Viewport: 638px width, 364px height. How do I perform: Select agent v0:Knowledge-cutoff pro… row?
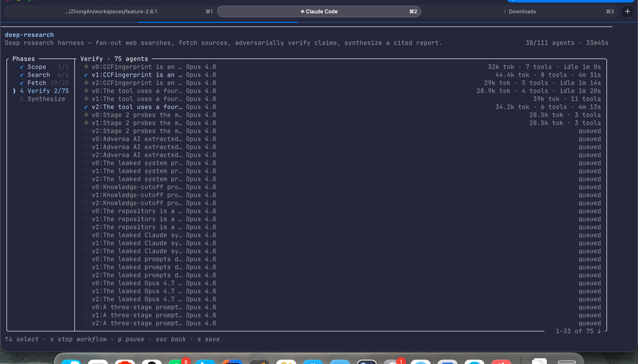342,187
